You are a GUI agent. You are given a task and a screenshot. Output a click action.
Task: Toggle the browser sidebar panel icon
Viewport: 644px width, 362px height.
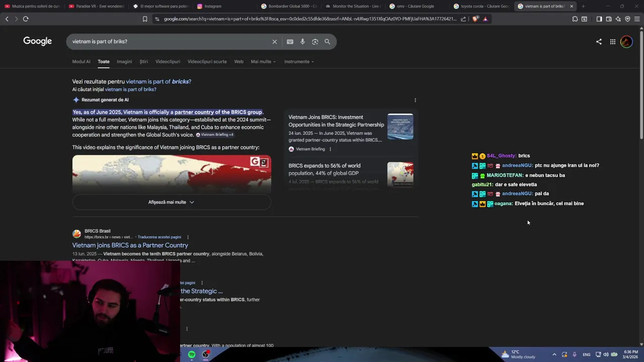point(599,19)
